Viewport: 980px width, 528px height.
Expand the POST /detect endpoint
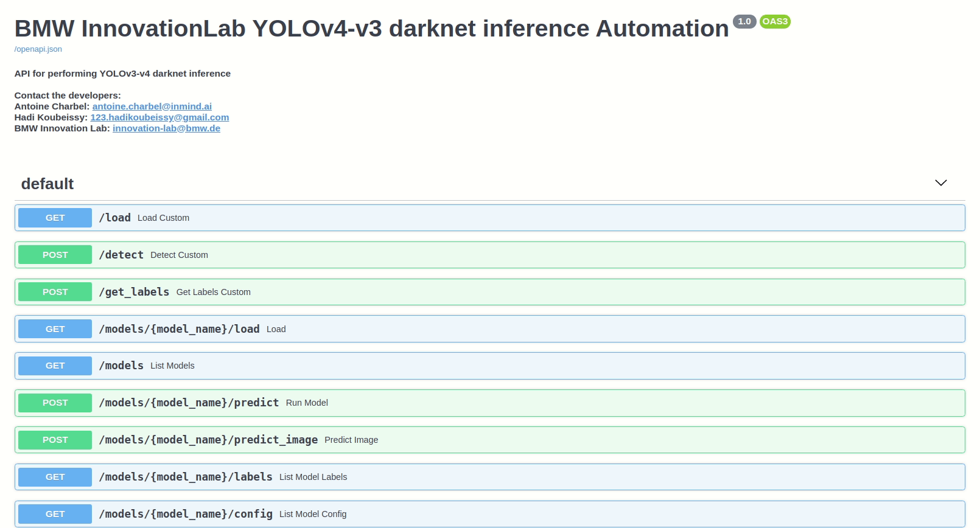(x=489, y=255)
